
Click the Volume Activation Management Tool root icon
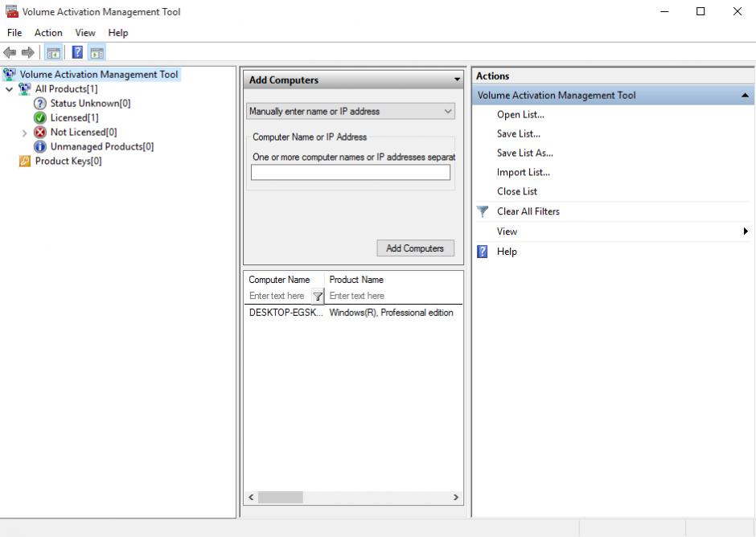[x=9, y=74]
